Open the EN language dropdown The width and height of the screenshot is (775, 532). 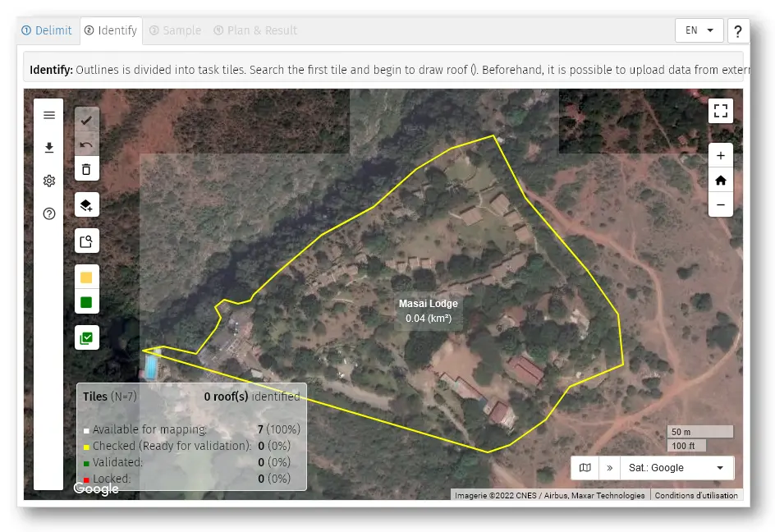[699, 30]
